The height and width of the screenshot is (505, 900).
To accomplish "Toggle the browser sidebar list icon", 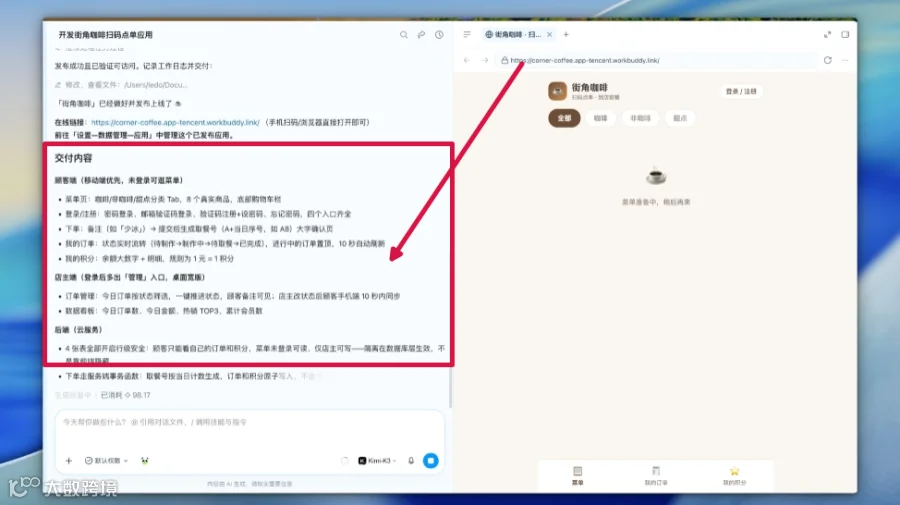I will [467, 34].
